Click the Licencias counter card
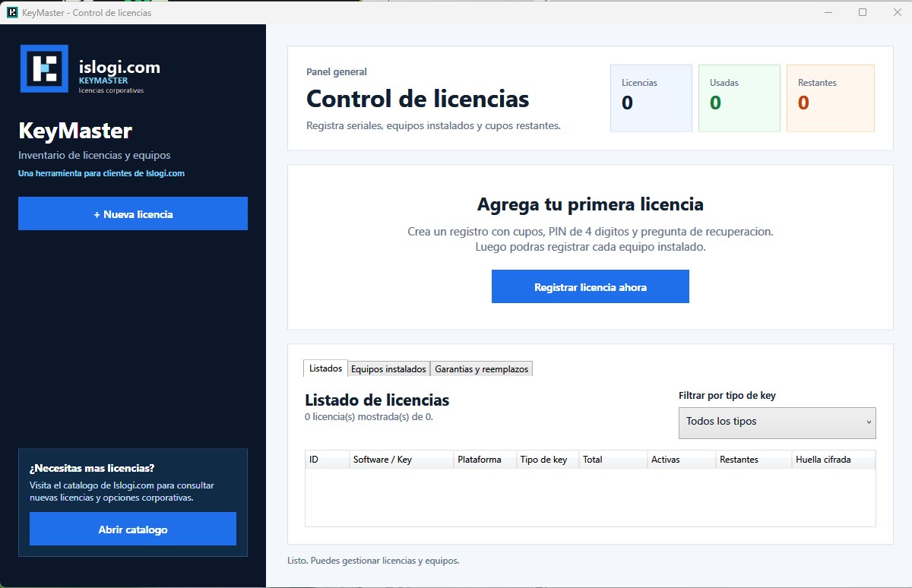 (651, 98)
